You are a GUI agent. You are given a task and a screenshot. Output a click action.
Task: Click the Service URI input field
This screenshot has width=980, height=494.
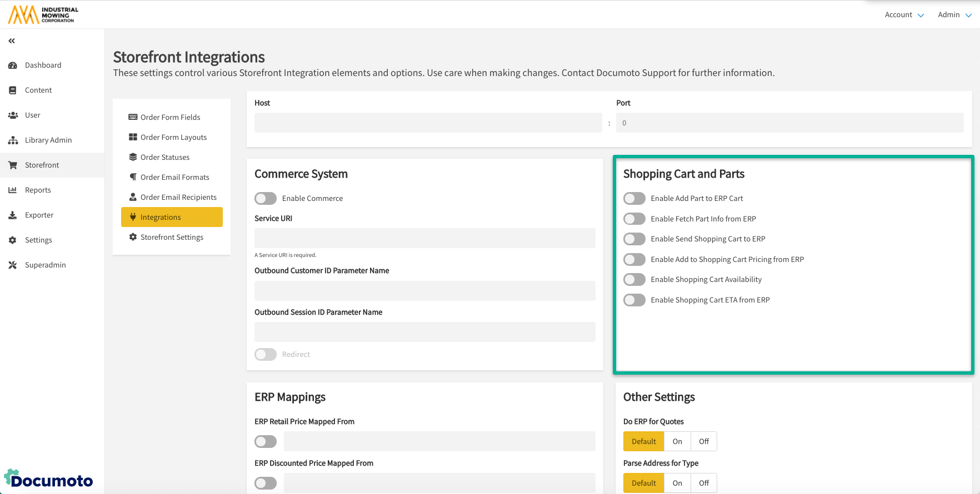point(424,238)
